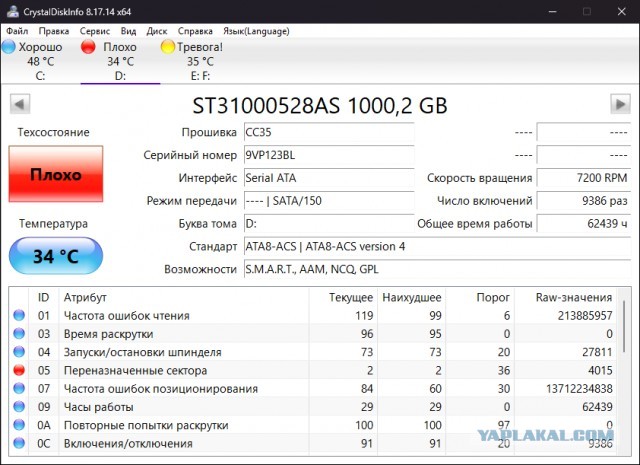Select drive E: F: with yellow Тревога status
The width and height of the screenshot is (640, 465).
(x=200, y=61)
